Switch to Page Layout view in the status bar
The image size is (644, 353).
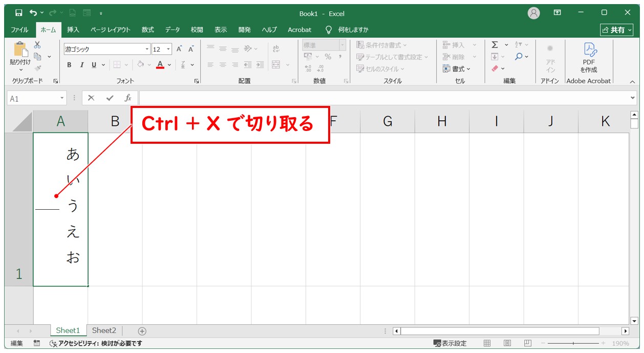click(507, 343)
